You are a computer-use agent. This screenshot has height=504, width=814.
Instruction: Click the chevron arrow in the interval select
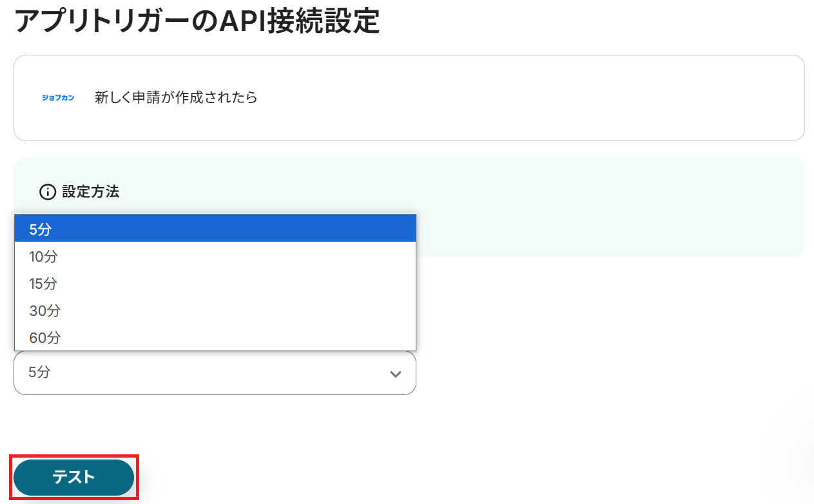396,374
